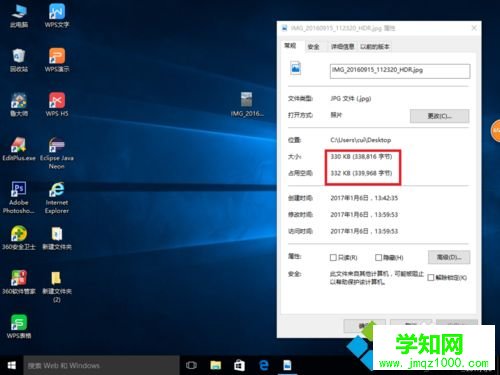
Task: Select the Eclipse Java Neon icon
Action: pyautogui.click(x=57, y=153)
